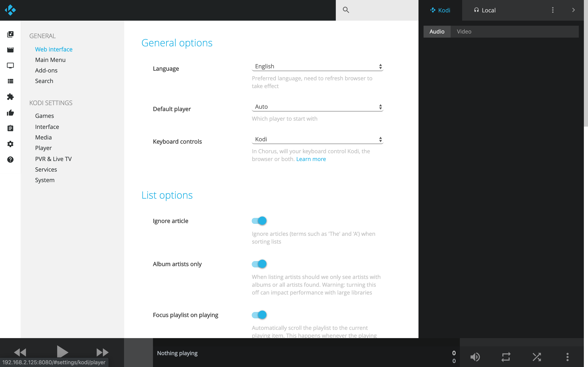The image size is (588, 367).
Task: Open the TV shows monitor sidebar icon
Action: click(x=10, y=66)
